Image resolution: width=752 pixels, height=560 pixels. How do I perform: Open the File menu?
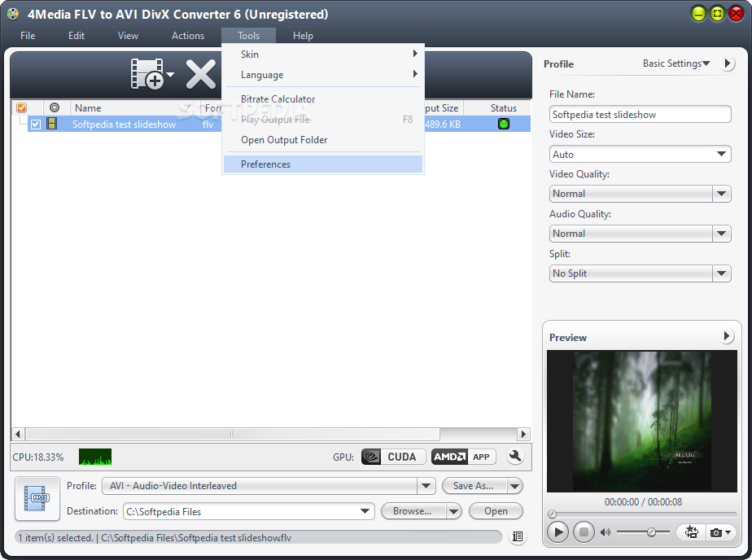coord(28,36)
